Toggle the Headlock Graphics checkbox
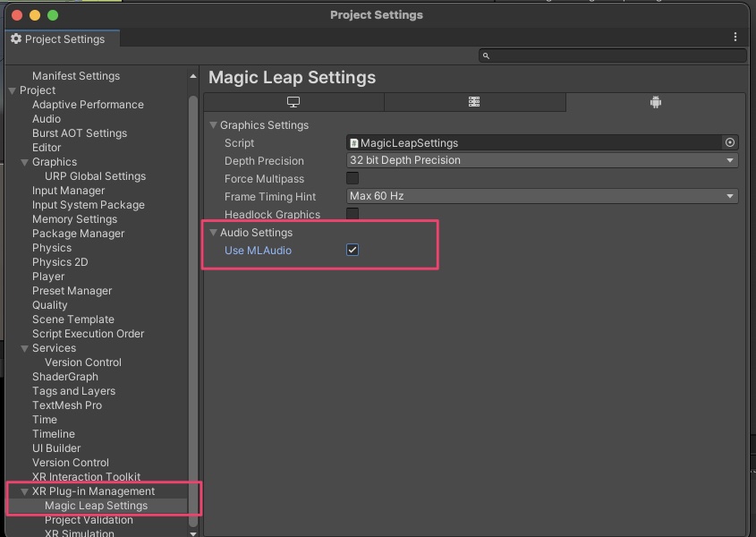The width and height of the screenshot is (756, 537). coord(353,213)
